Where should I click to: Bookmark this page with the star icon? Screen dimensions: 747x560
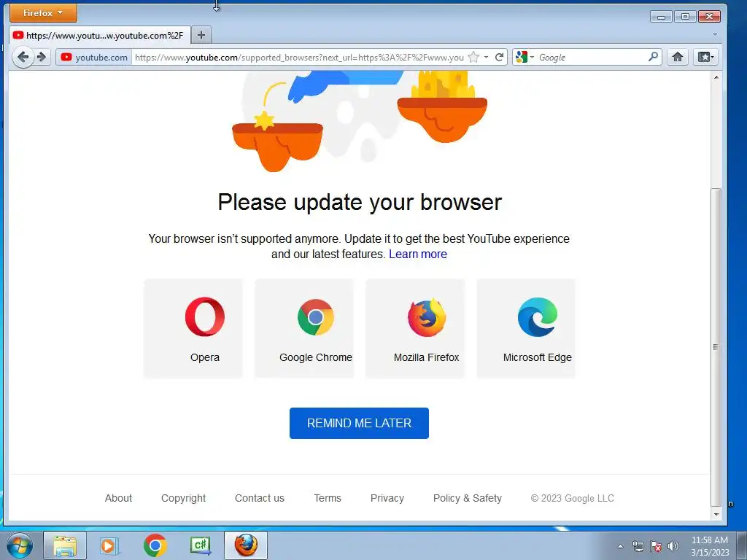473,57
